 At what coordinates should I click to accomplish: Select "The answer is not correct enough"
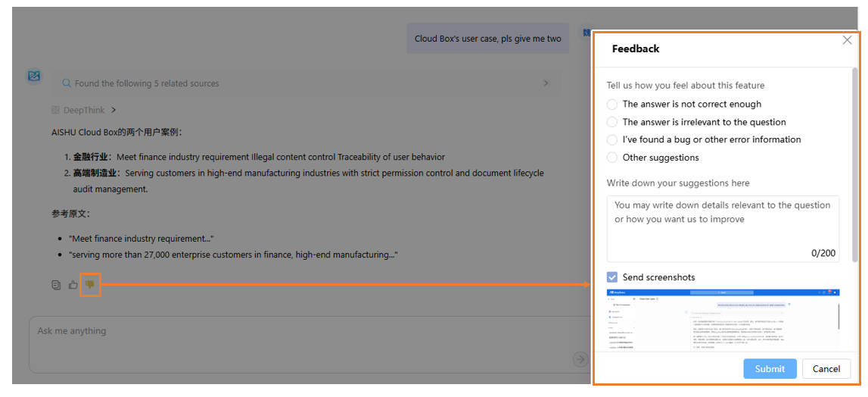click(x=612, y=105)
